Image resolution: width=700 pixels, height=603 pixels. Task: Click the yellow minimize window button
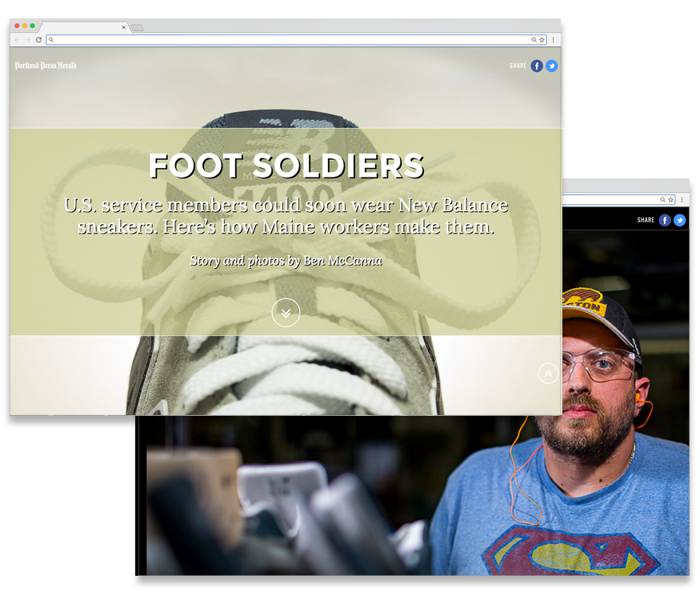pos(25,26)
